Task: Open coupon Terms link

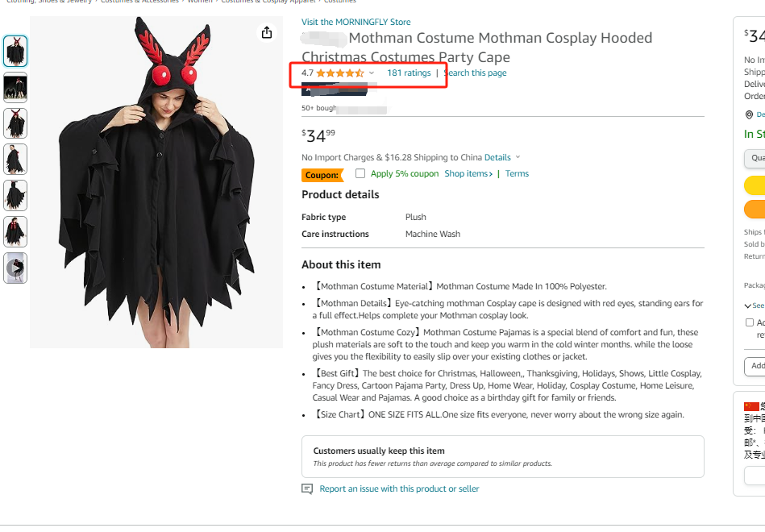Action: pos(517,174)
